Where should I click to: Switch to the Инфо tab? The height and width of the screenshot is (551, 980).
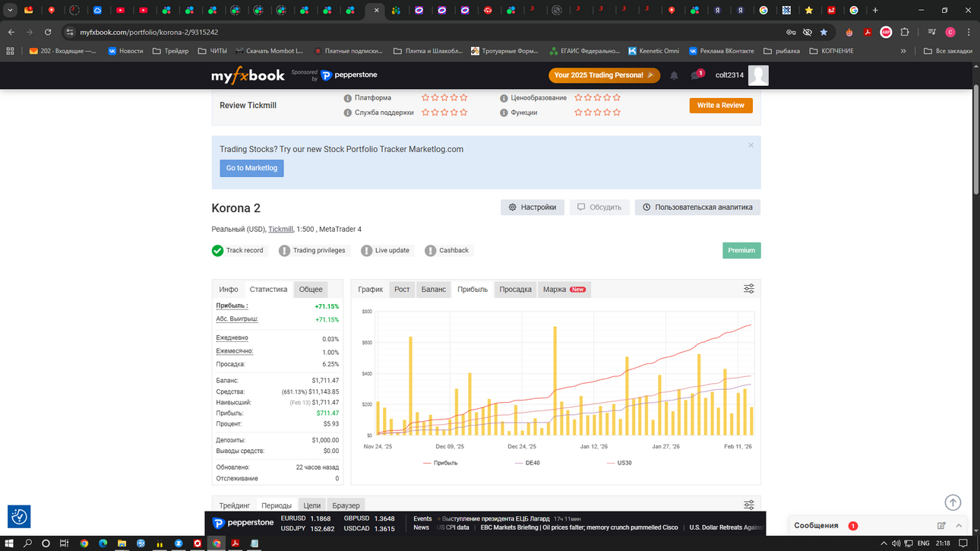[229, 290]
